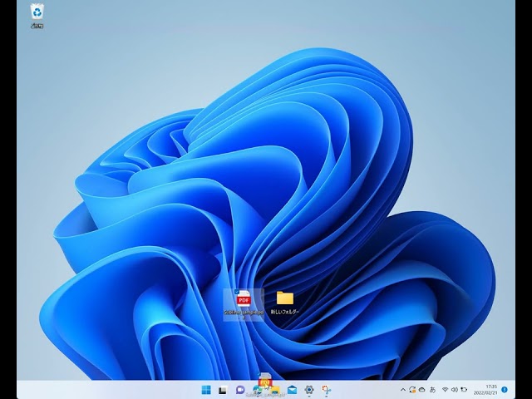Select the 新しいフォルダー folder icon
The height and width of the screenshot is (399, 532).
point(285,298)
